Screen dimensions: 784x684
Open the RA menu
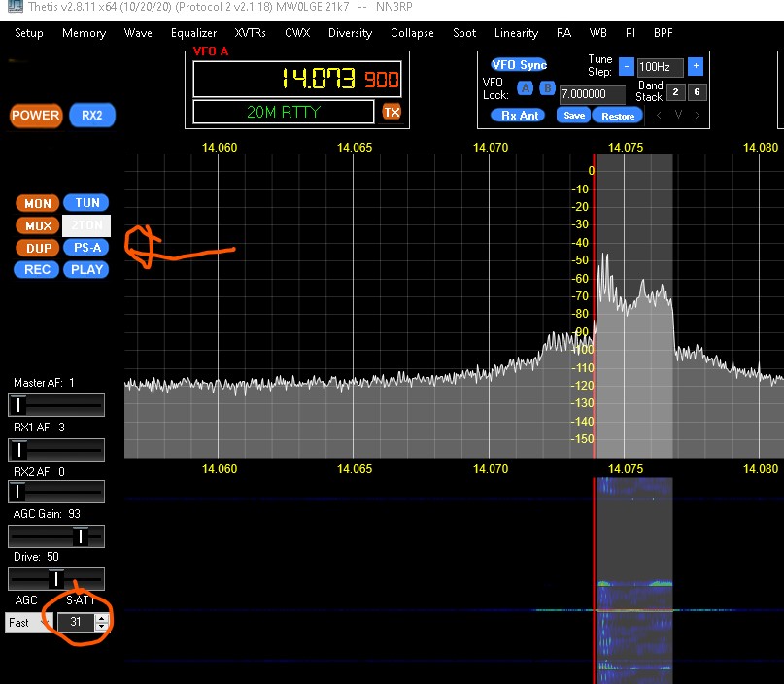click(x=563, y=33)
